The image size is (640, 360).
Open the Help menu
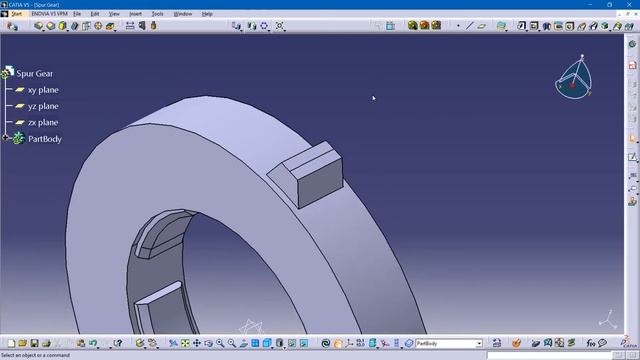click(207, 14)
